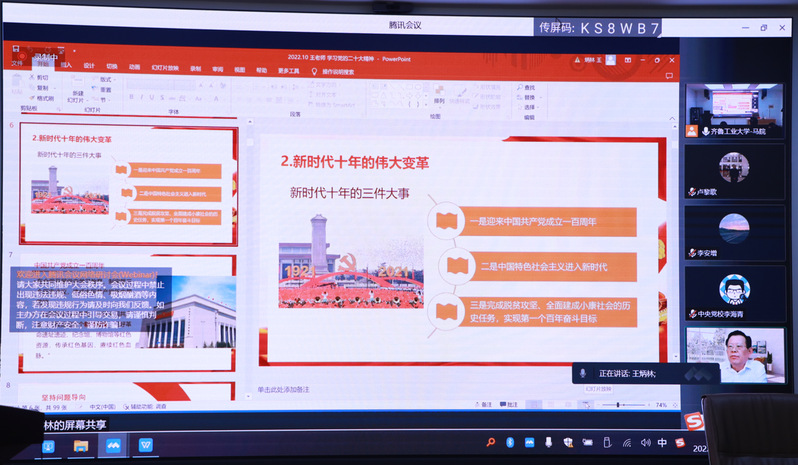Select slide 6 thumbnail in the slide panel

(128, 185)
